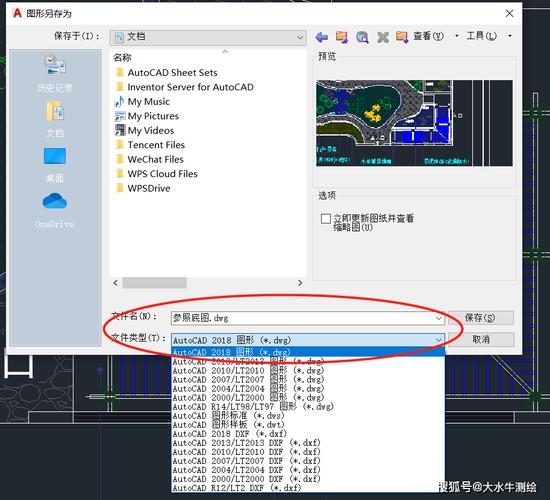Select the My Music folder
Image resolution: width=550 pixels, height=500 pixels.
tap(142, 101)
